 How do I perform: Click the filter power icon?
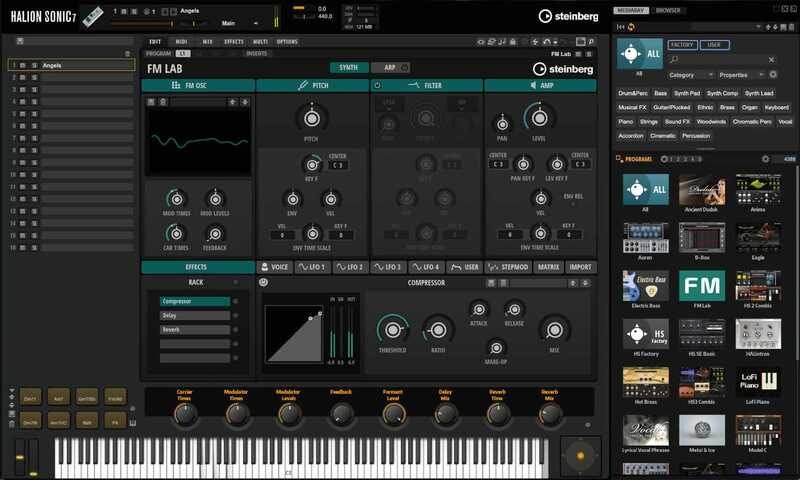377,86
